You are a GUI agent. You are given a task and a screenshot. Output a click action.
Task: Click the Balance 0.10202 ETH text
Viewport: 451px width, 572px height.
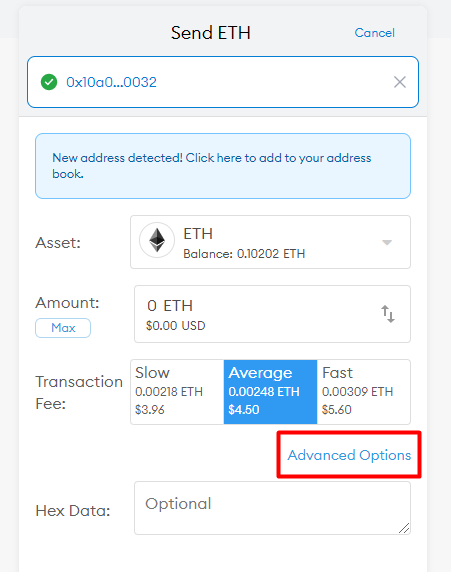(244, 254)
